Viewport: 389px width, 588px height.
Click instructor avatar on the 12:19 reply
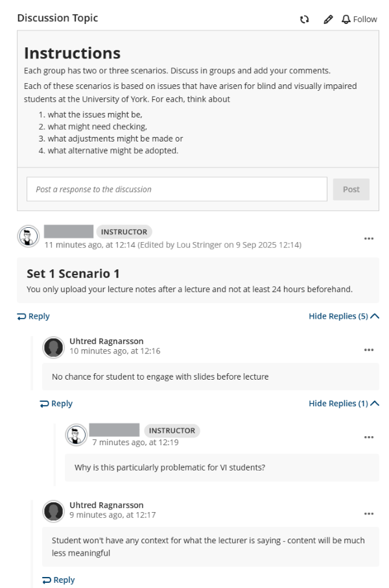coord(76,435)
